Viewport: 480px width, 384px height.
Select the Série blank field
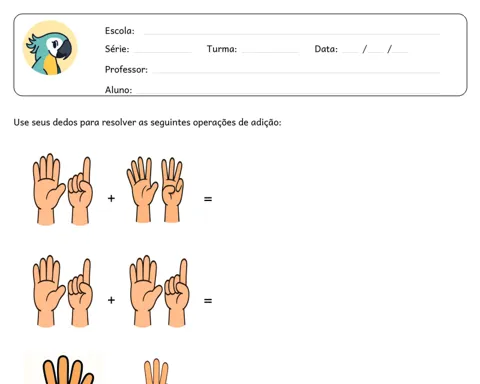[163, 51]
